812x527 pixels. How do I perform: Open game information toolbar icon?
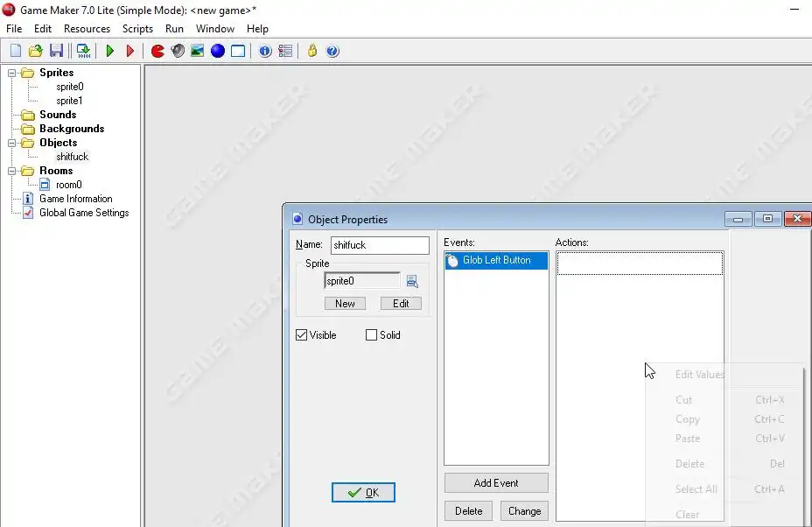(x=265, y=51)
